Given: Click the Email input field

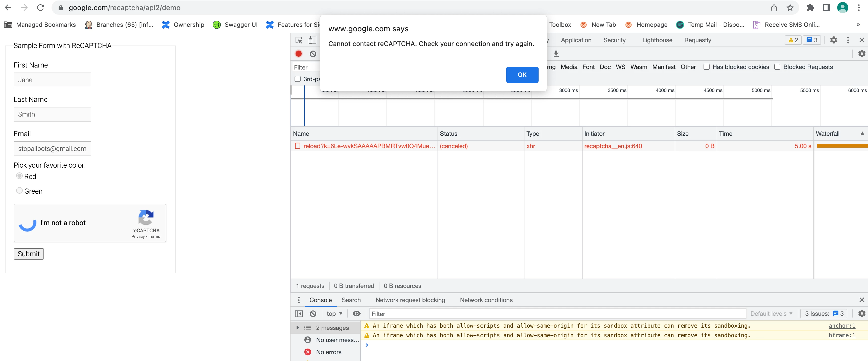Looking at the screenshot, I should click(x=52, y=149).
